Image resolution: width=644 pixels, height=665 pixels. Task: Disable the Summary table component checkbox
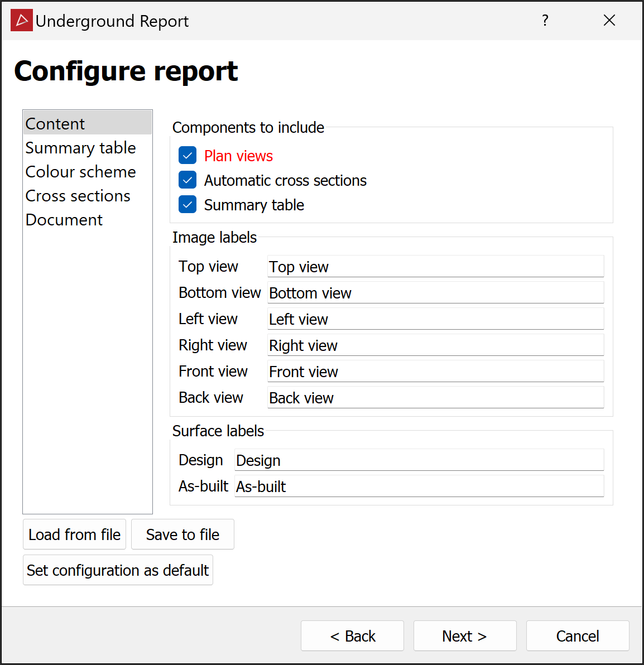click(x=188, y=205)
